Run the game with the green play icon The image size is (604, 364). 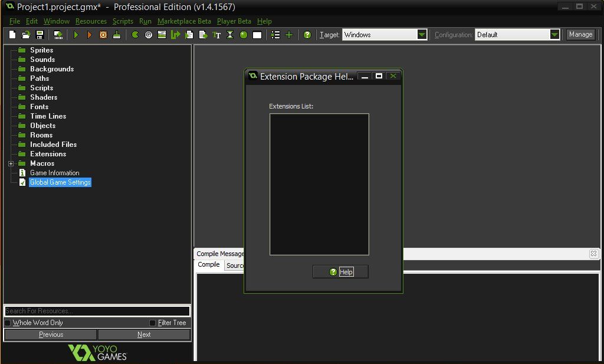click(x=77, y=35)
